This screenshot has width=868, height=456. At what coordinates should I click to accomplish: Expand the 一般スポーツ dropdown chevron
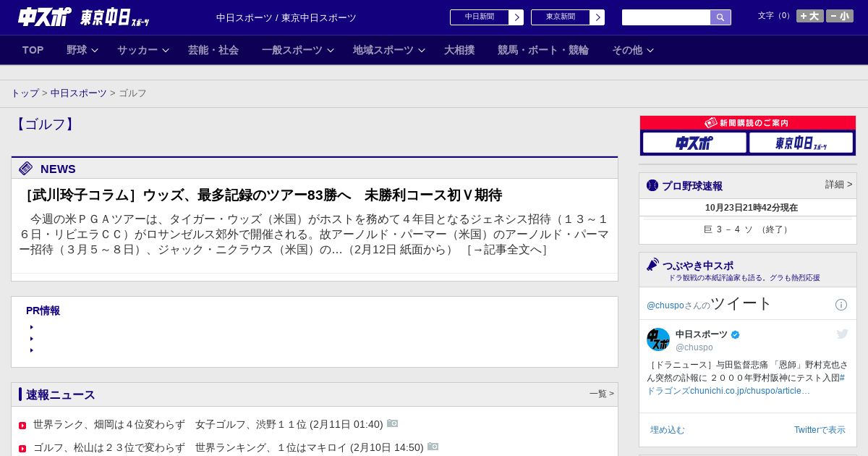coord(331,50)
